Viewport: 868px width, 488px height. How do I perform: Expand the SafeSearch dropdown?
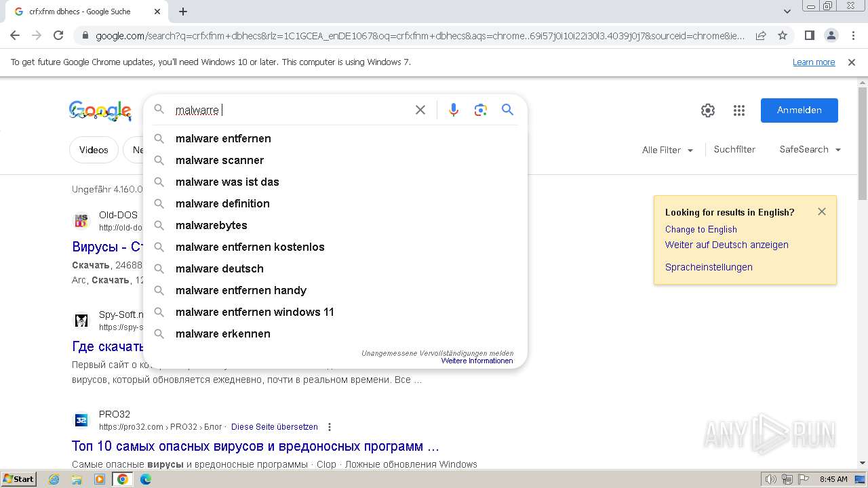[x=810, y=150]
